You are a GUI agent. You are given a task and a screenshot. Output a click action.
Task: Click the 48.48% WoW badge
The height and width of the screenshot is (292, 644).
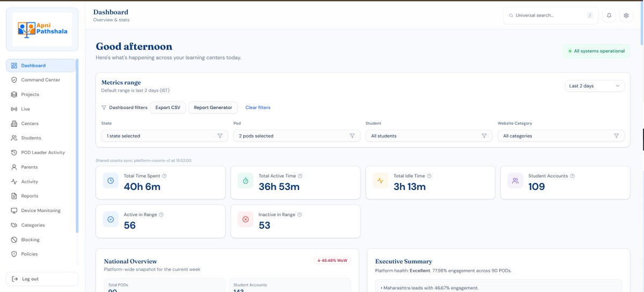click(x=332, y=260)
